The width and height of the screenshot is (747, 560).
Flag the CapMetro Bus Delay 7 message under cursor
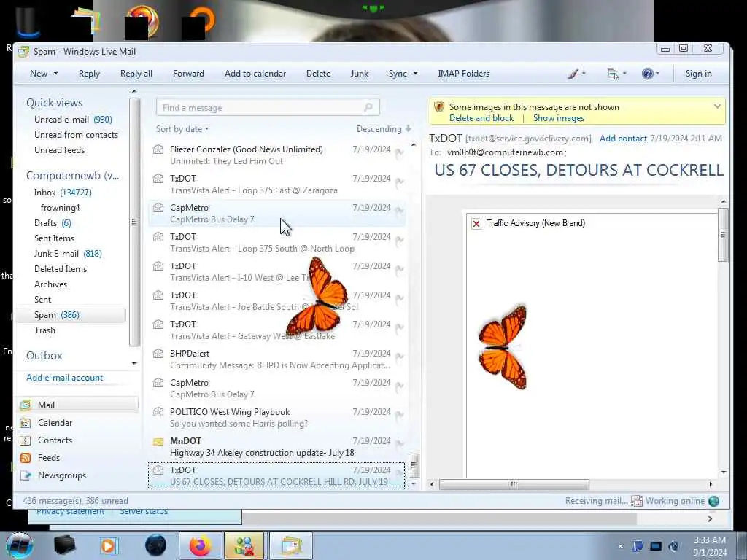pos(399,211)
